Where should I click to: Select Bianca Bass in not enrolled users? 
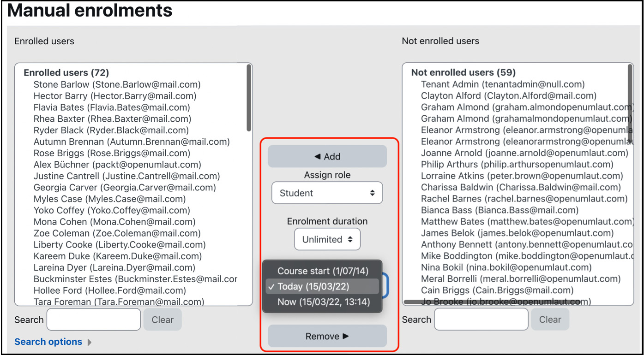(500, 210)
